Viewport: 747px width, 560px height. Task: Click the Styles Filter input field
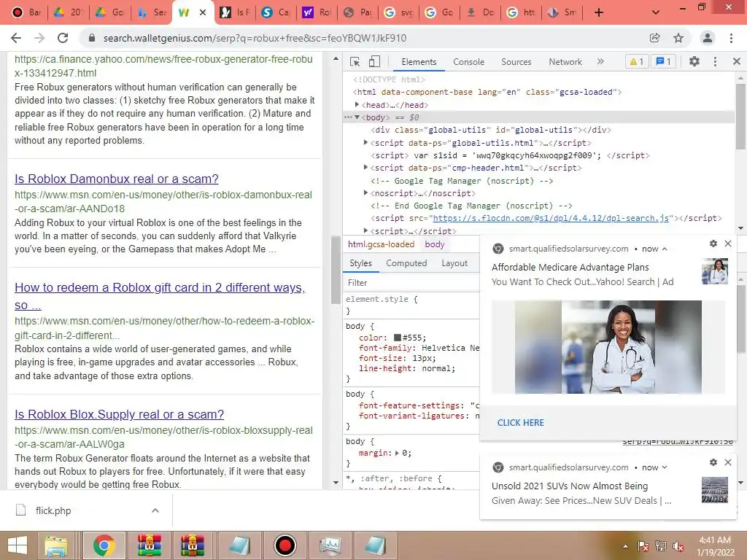click(411, 283)
